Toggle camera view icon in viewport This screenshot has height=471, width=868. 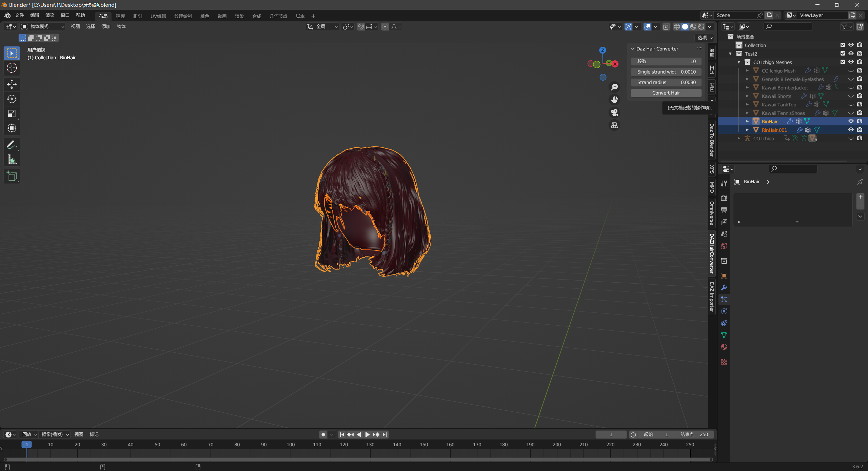[614, 112]
